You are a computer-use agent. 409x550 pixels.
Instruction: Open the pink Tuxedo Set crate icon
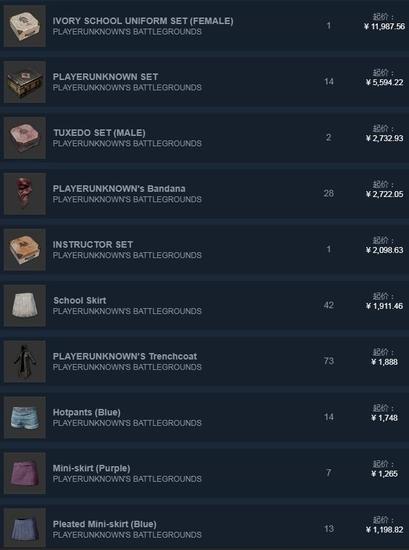[25, 138]
